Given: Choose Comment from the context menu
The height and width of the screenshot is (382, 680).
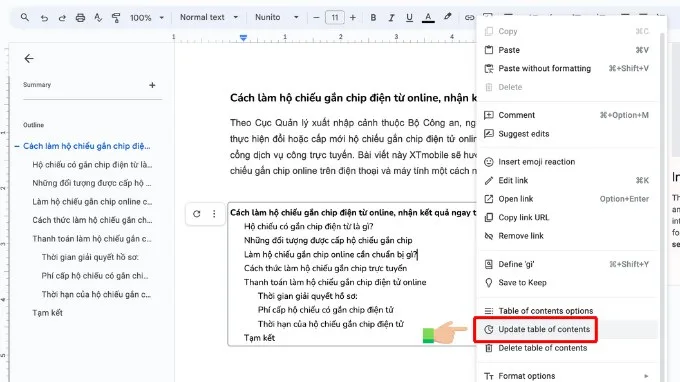Looking at the screenshot, I should pos(567,115).
